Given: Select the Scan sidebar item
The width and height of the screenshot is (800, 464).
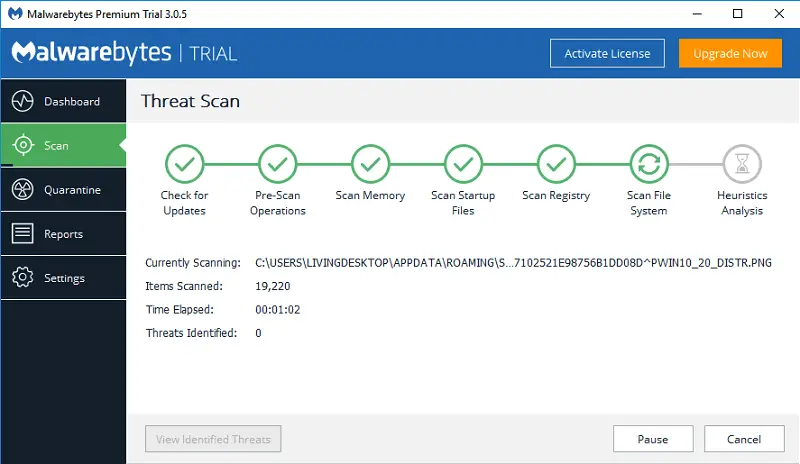Looking at the screenshot, I should [x=63, y=145].
